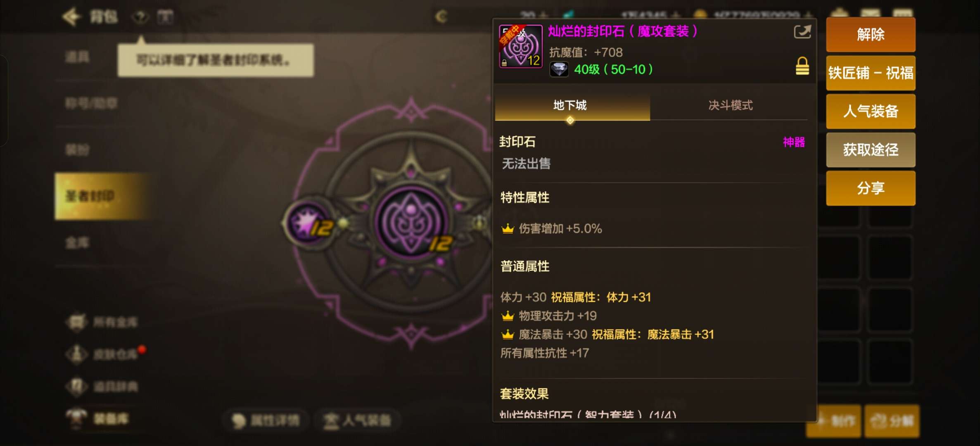Open 获取途径 button
Image resolution: width=980 pixels, height=446 pixels.
pos(871,150)
